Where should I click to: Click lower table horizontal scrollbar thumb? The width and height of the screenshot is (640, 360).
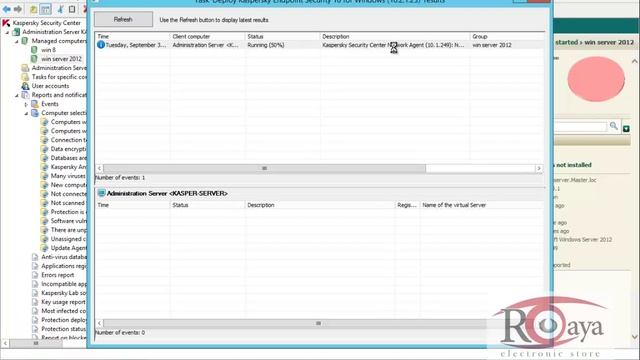click(x=318, y=323)
